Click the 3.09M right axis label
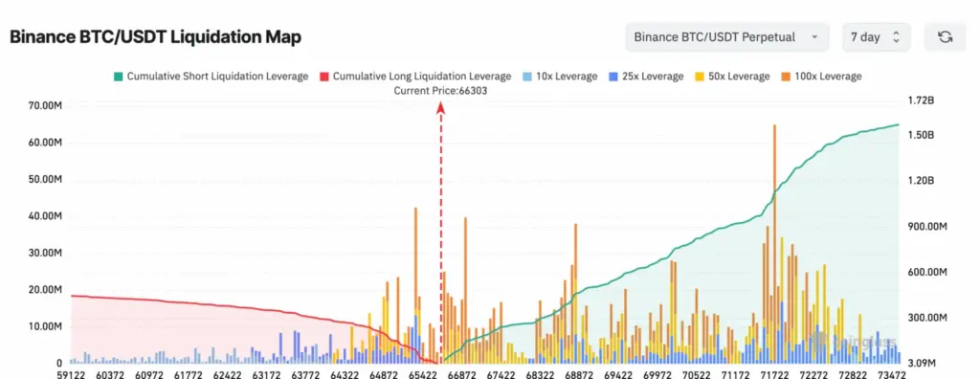The image size is (980, 379). 922,364
